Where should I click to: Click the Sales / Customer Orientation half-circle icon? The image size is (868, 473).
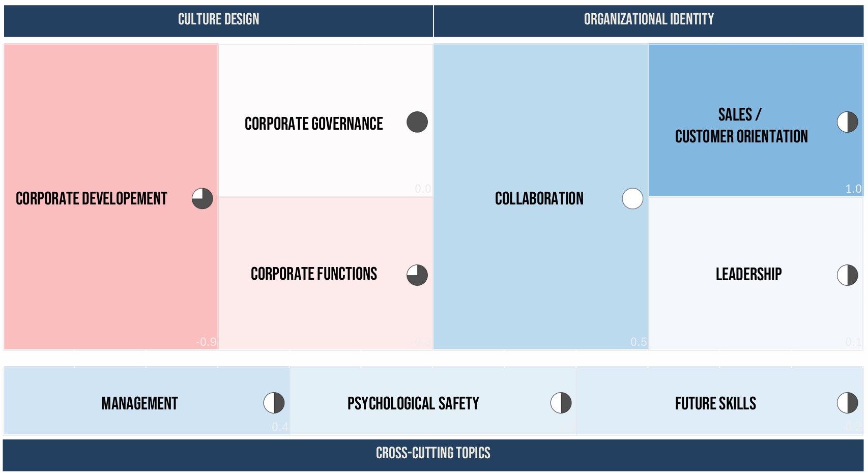coord(847,122)
